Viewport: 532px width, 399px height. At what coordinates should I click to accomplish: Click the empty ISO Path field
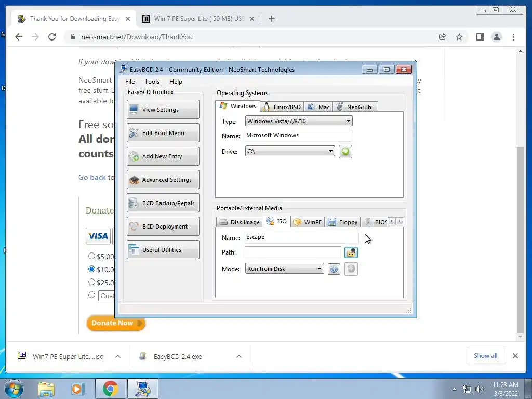[293, 252]
